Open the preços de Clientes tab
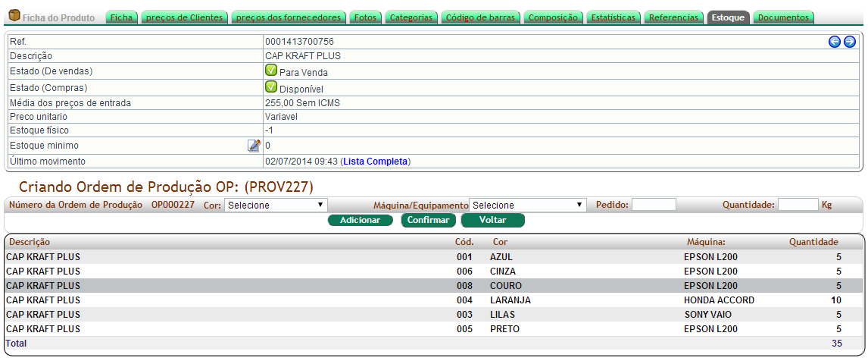This screenshot has height=361, width=868. (184, 17)
